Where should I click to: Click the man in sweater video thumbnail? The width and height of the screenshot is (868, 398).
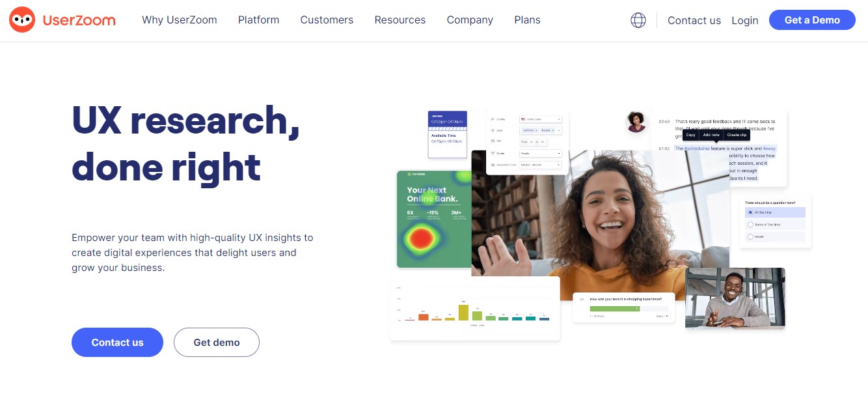click(735, 298)
